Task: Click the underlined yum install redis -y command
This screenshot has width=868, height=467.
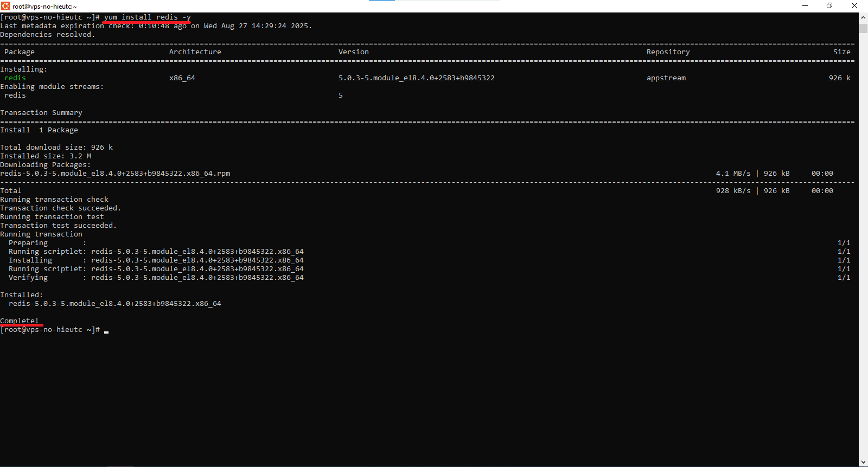Action: pyautogui.click(x=147, y=17)
